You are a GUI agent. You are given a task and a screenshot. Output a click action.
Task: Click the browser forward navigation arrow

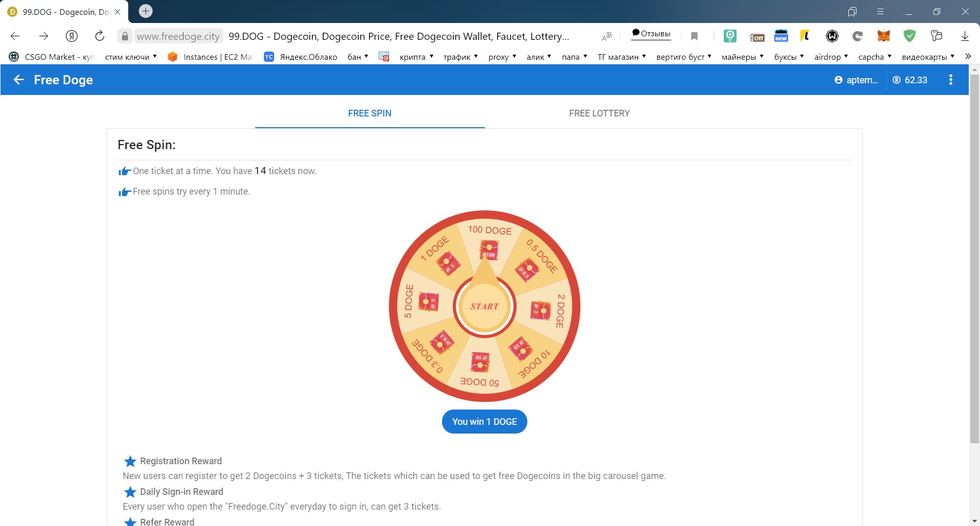pos(44,36)
